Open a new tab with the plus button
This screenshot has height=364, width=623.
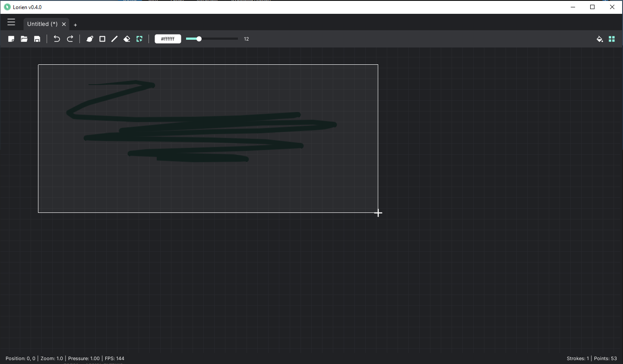(x=75, y=25)
